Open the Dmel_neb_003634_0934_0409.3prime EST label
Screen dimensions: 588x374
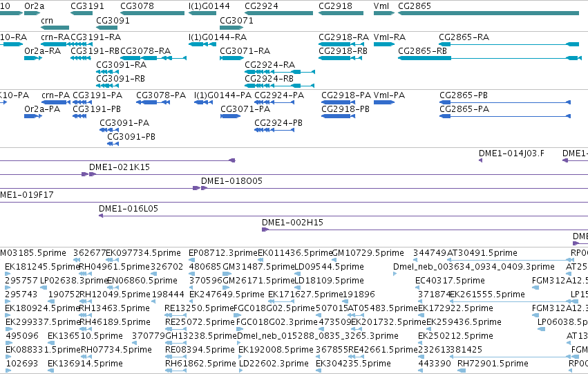pos(473,267)
